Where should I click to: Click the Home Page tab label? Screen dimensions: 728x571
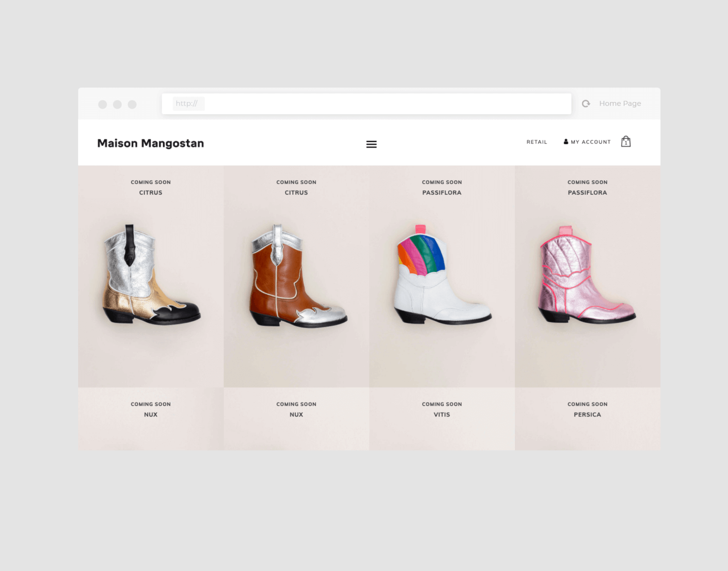(620, 103)
